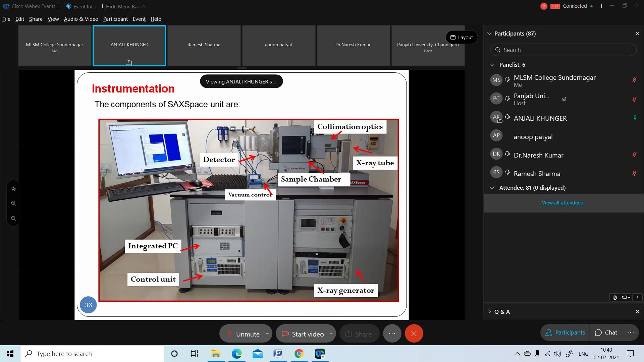
Task: Select the Ramesh Sharma video thumbnail
Action: (204, 46)
